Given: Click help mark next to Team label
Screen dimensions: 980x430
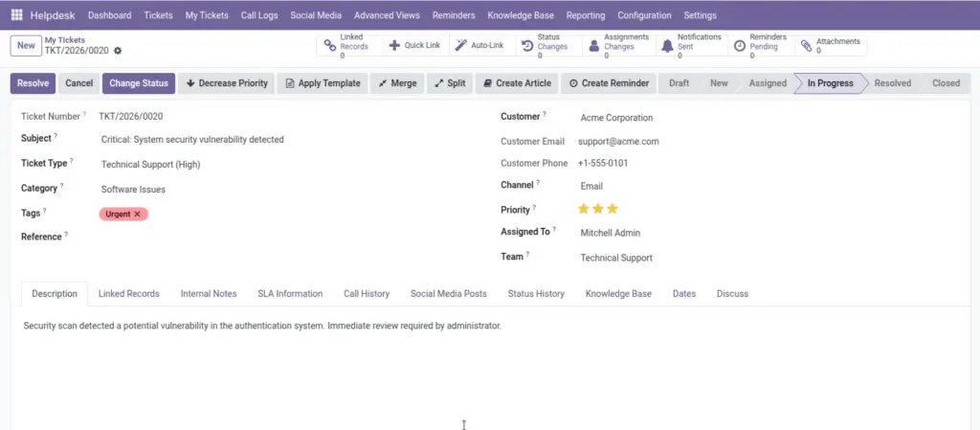Looking at the screenshot, I should [527, 255].
